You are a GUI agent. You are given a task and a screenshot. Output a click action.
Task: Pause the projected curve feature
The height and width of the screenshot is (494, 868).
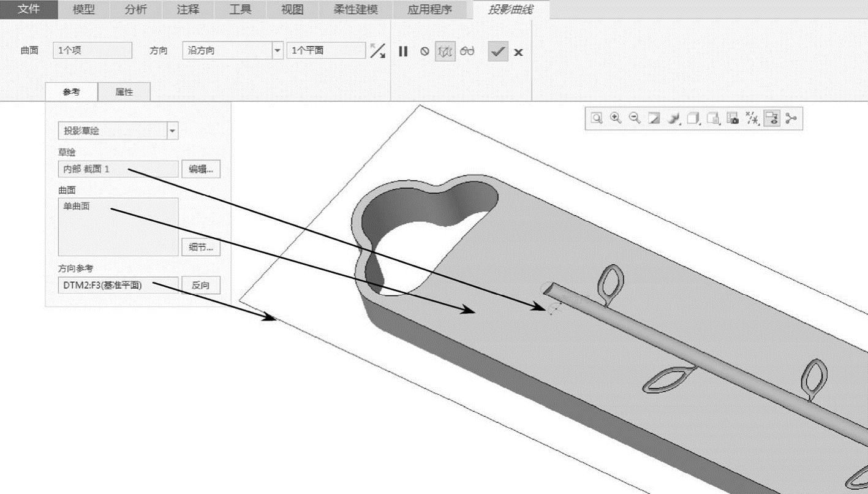[402, 51]
